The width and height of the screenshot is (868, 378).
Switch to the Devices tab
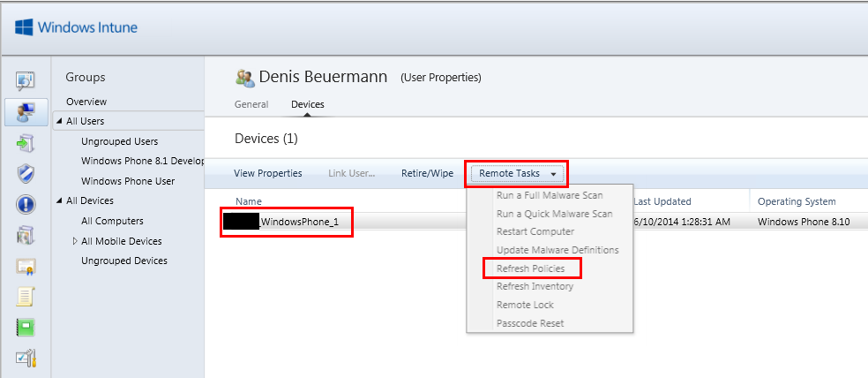point(308,104)
